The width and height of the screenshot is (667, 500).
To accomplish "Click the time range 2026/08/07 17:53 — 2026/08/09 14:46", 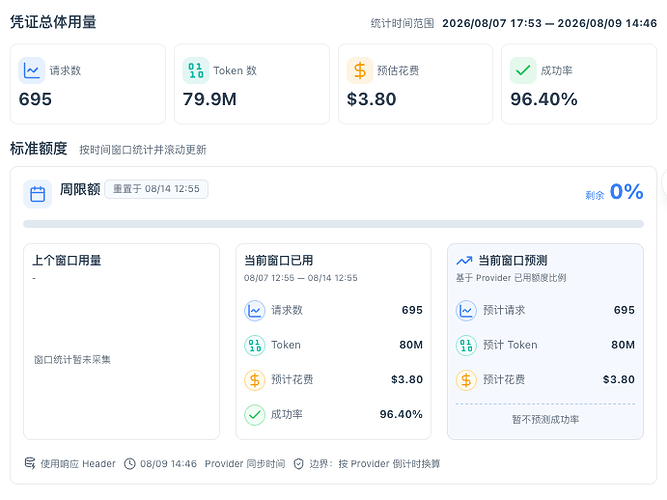I will tap(550, 23).
